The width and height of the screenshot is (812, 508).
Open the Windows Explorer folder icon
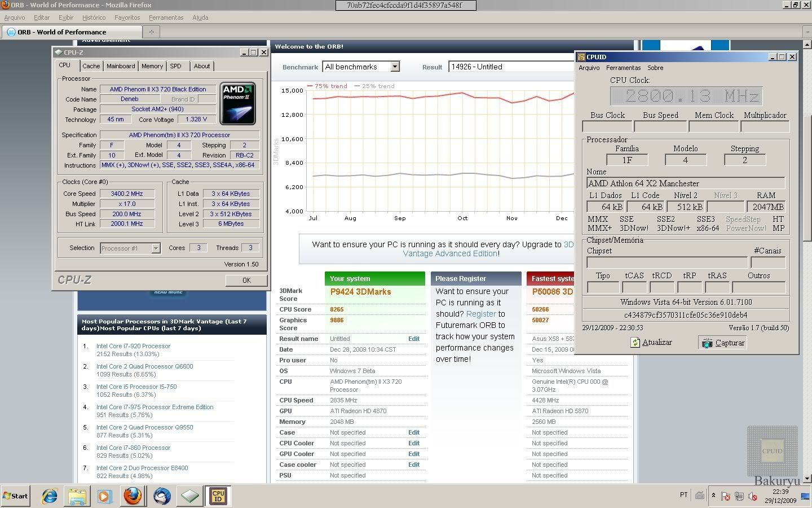tap(77, 496)
